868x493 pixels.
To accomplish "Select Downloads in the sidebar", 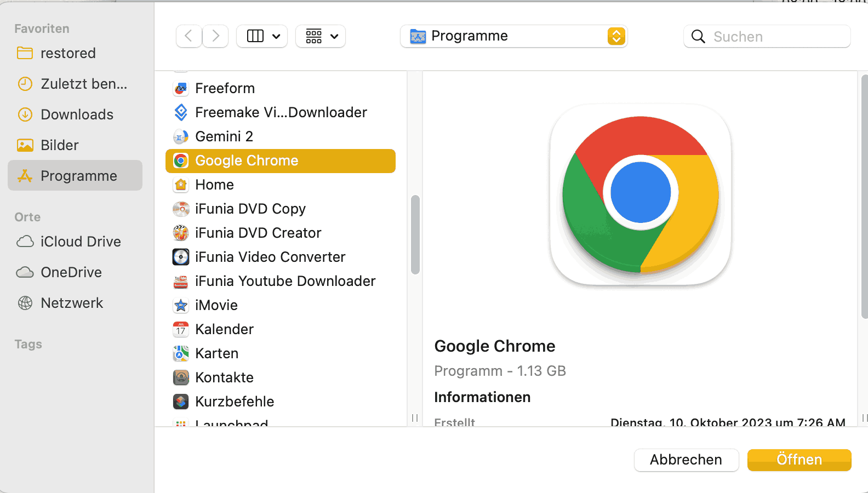I will point(75,114).
